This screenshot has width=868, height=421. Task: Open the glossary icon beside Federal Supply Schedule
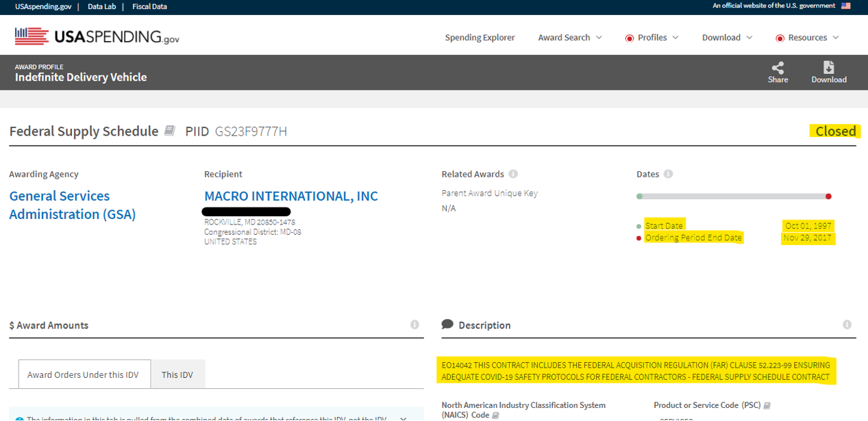coord(170,131)
